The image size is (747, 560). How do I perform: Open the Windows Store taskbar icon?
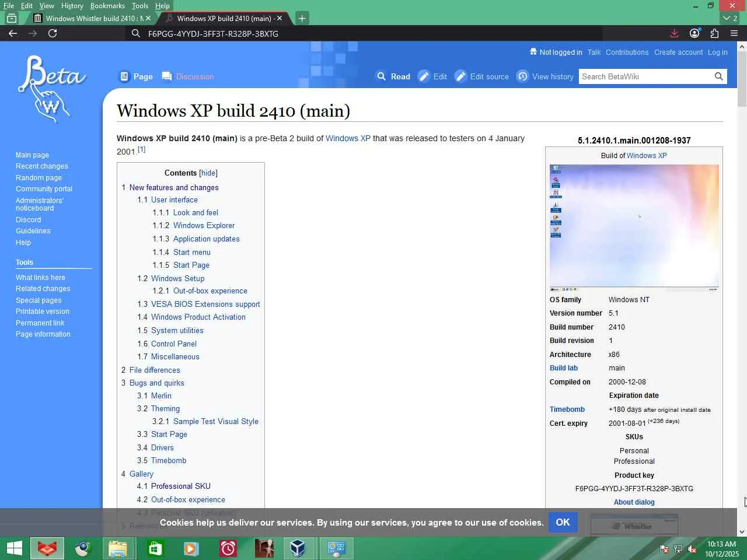pos(155,548)
